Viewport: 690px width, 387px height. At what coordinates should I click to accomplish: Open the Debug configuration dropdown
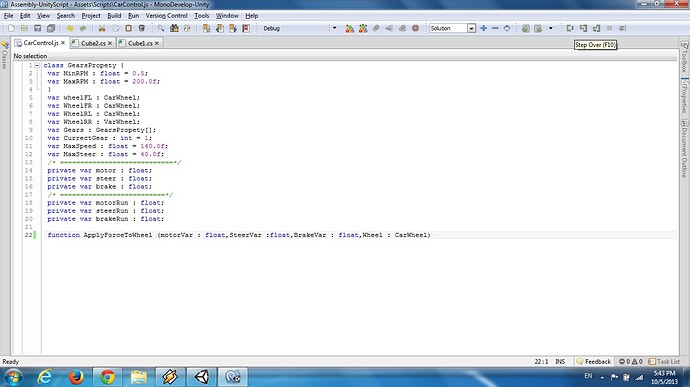click(x=334, y=28)
